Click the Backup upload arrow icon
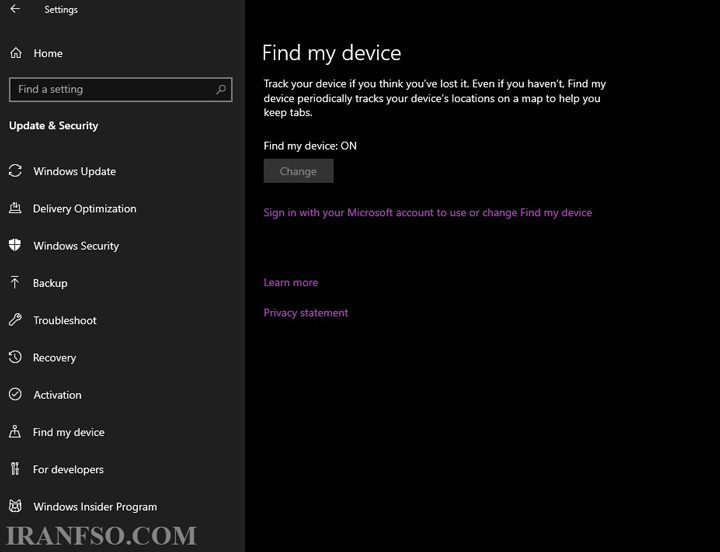 (15, 282)
